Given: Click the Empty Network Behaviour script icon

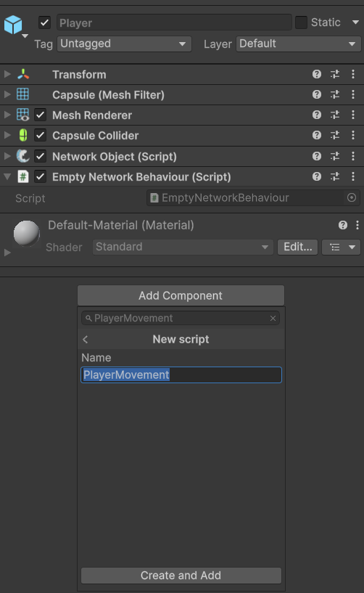Looking at the screenshot, I should point(23,176).
